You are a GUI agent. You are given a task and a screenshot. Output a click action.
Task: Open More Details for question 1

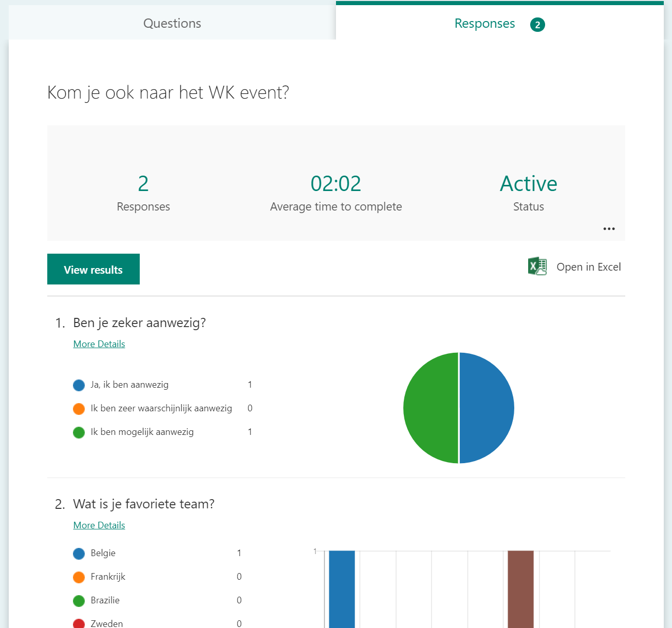(x=99, y=344)
